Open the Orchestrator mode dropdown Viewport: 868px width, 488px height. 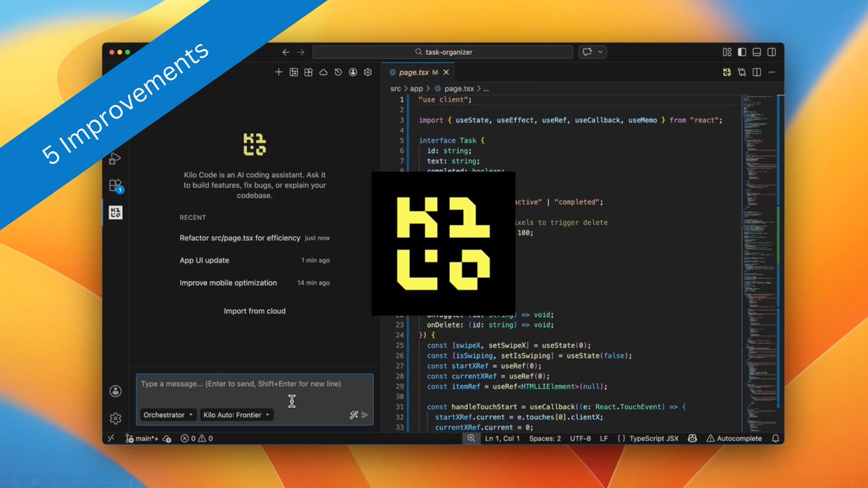pyautogui.click(x=167, y=414)
